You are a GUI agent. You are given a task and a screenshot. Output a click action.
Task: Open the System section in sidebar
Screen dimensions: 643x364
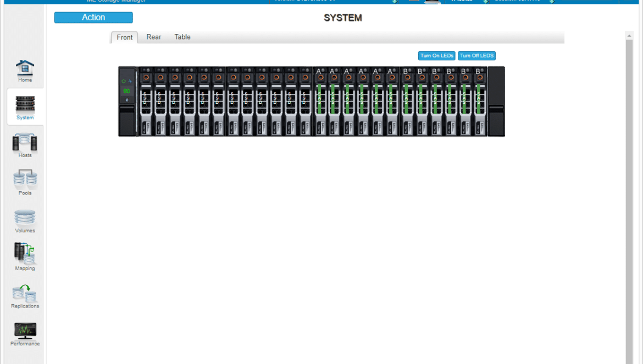pos(25,107)
